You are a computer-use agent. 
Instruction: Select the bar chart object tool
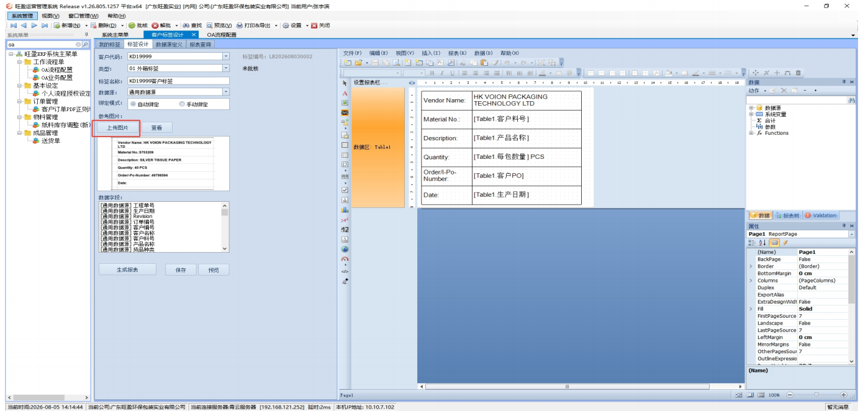(345, 210)
